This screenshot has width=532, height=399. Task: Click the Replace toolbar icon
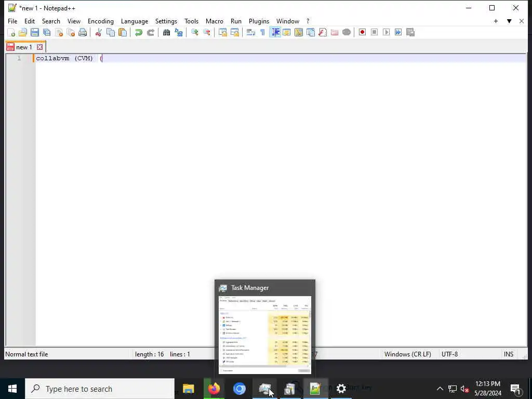pos(179,32)
